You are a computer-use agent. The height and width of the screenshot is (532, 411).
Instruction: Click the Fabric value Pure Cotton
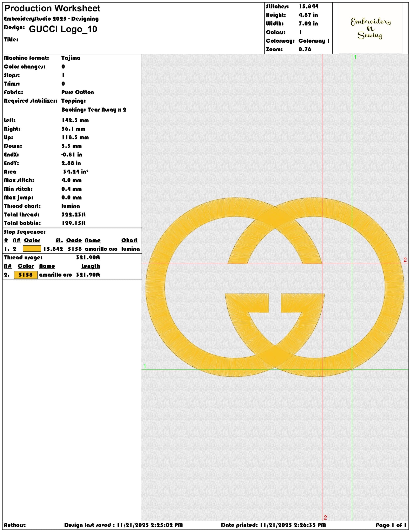pyautogui.click(x=78, y=92)
